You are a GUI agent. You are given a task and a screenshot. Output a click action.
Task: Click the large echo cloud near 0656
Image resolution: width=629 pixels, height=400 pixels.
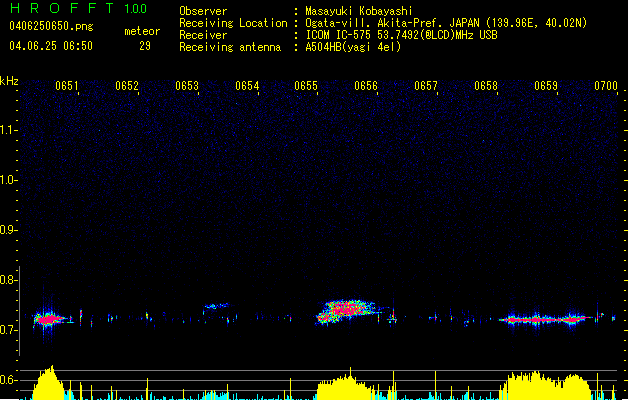(x=348, y=311)
